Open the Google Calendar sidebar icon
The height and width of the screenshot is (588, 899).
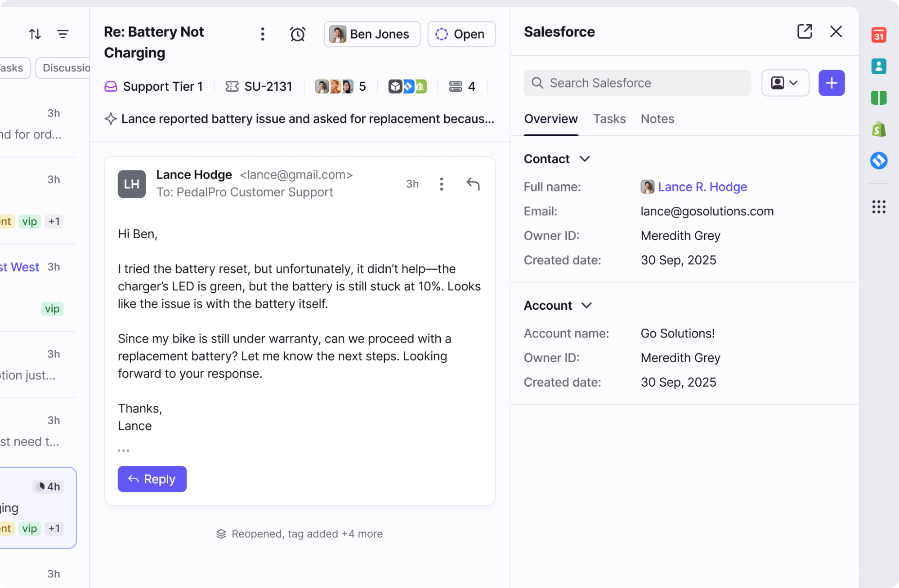(878, 35)
